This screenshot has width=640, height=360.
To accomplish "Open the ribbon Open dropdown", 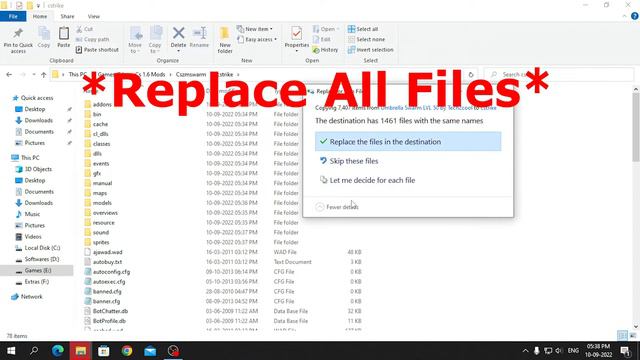I will pyautogui.click(x=326, y=29).
